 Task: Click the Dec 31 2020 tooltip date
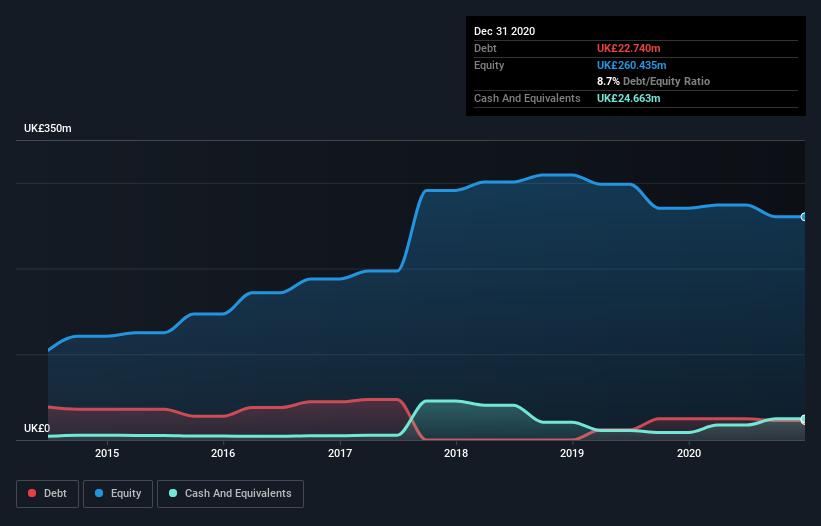click(504, 31)
